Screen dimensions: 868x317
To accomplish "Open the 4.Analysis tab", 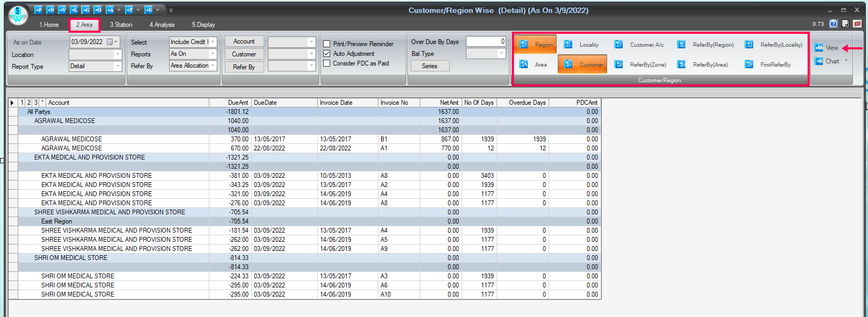I will click(x=162, y=25).
